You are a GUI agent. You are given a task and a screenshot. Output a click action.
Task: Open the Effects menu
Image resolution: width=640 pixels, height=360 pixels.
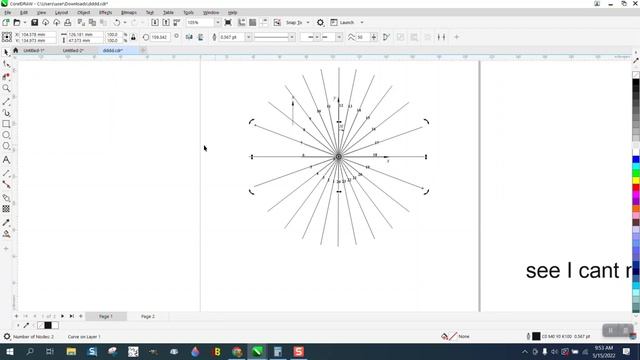click(105, 13)
